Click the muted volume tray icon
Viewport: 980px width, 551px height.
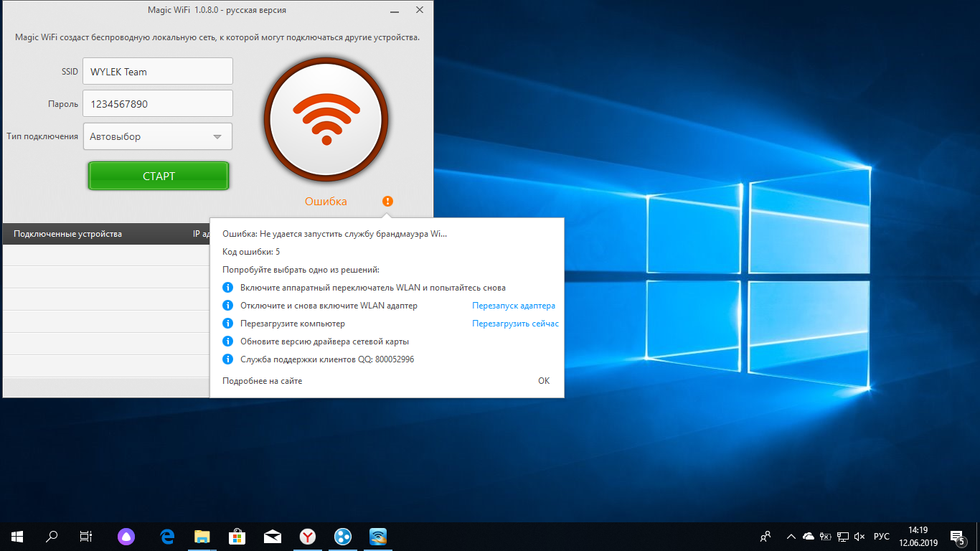click(x=860, y=536)
